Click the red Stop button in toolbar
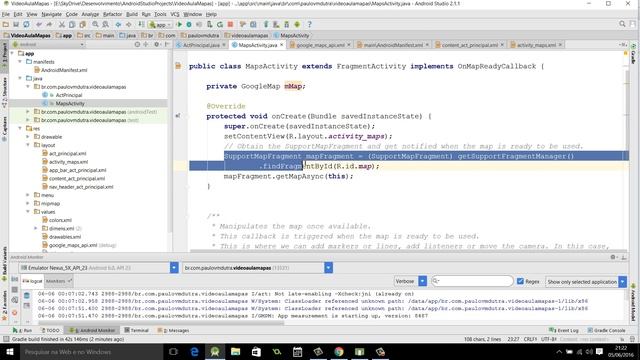The image size is (640, 360). click(230, 24)
